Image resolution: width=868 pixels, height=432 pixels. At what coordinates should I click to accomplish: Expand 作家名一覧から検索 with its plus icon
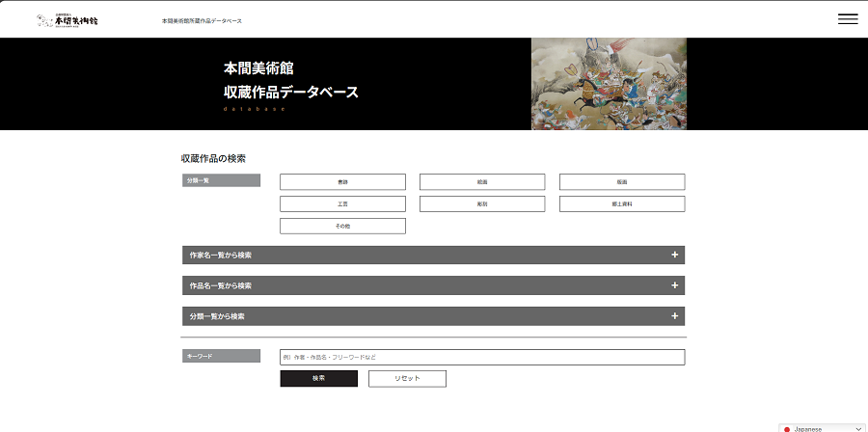pyautogui.click(x=674, y=255)
